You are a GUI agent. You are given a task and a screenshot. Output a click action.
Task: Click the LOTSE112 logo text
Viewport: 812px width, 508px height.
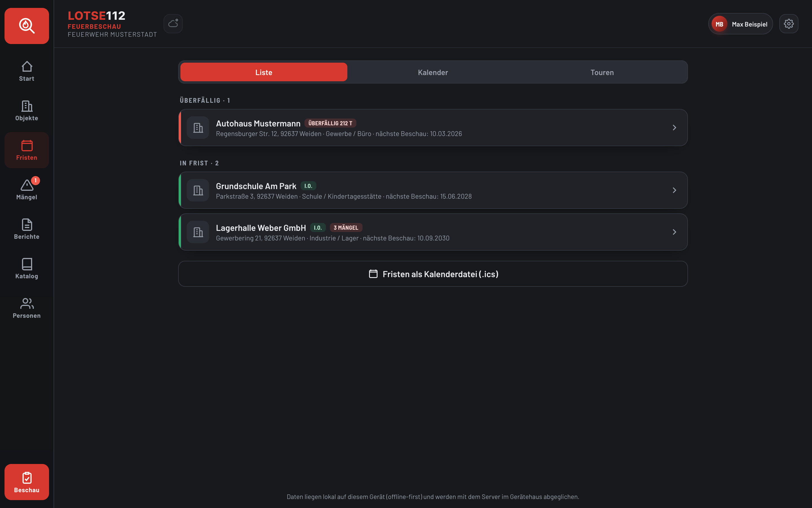pyautogui.click(x=96, y=16)
